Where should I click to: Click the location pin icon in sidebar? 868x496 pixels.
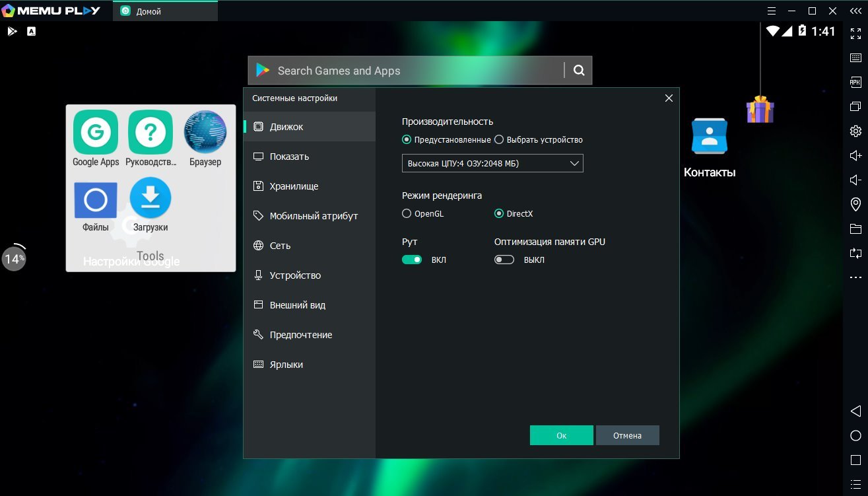pos(855,204)
